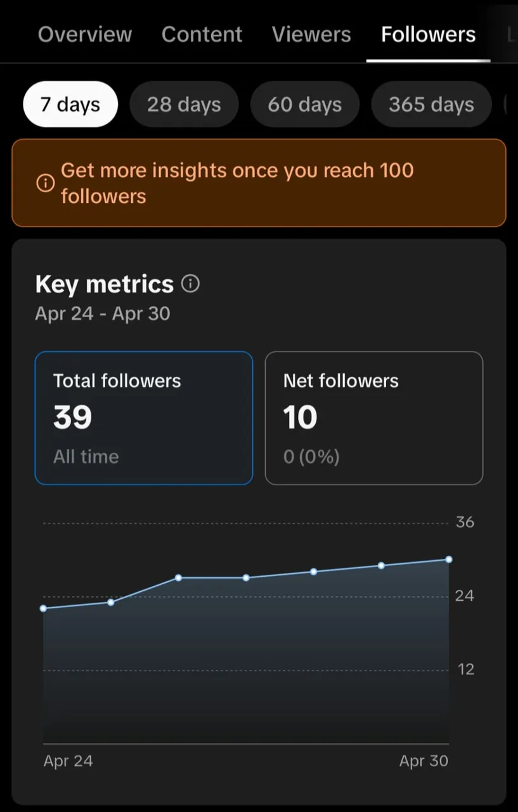The width and height of the screenshot is (518, 812).
Task: Tap the info icon in orange banner
Action: coord(45,183)
